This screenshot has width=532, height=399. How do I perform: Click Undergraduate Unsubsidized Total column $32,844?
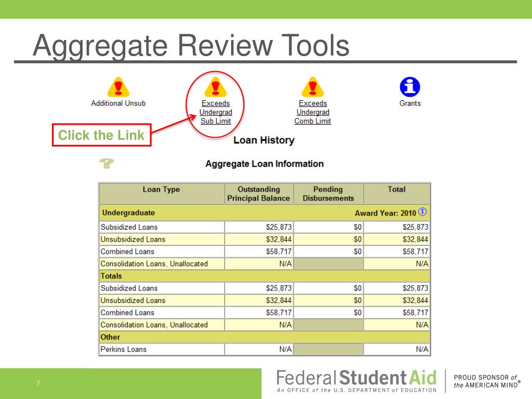[x=415, y=239]
